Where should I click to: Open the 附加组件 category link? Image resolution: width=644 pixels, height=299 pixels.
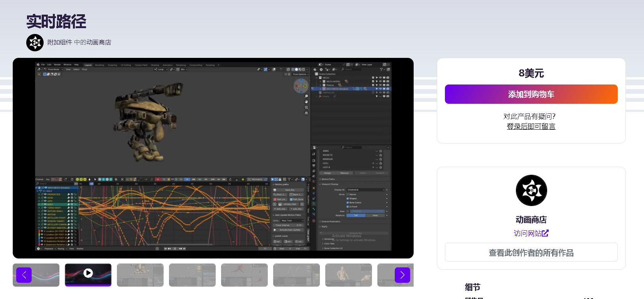pyautogui.click(x=60, y=42)
